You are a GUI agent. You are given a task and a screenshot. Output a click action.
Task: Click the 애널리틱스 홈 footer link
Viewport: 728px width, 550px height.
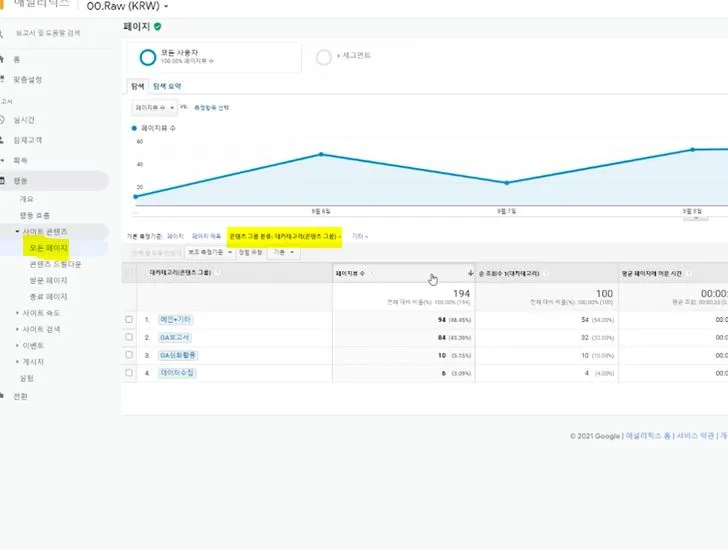pyautogui.click(x=648, y=436)
